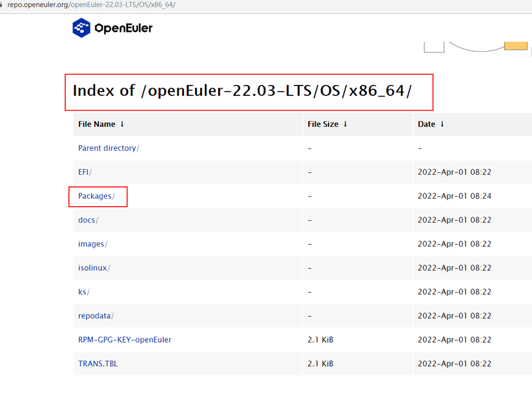The height and width of the screenshot is (395, 532).
Task: Download the TRANS.TBL file
Action: click(98, 364)
